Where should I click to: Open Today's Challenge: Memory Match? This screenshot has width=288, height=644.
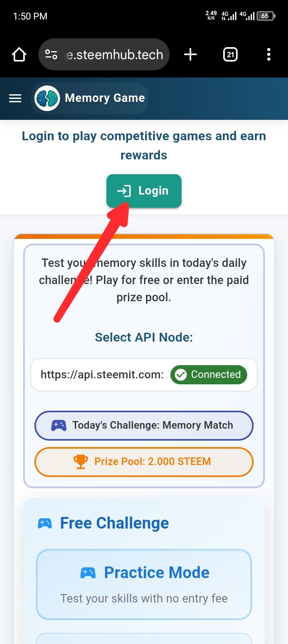(144, 425)
